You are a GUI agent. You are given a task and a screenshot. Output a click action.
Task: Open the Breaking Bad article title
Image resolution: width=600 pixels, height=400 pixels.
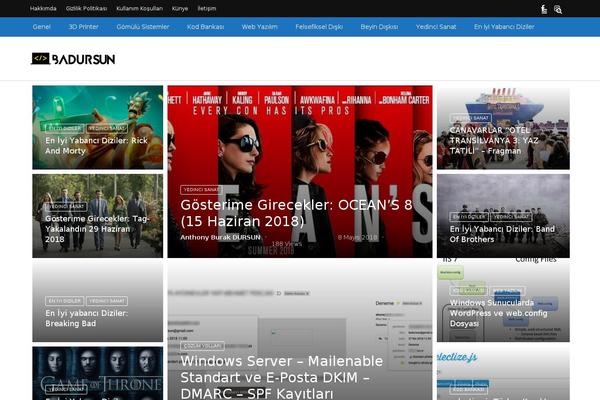(86, 318)
